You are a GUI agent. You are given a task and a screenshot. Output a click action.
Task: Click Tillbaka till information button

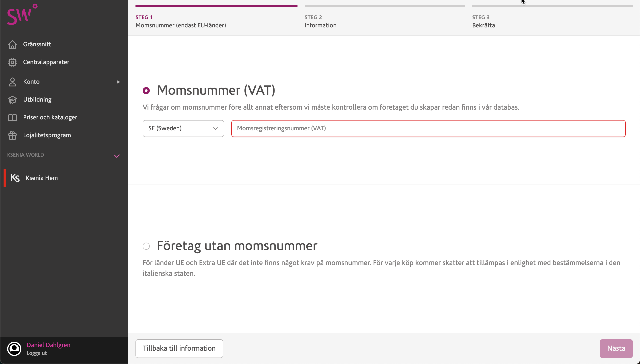(x=179, y=348)
